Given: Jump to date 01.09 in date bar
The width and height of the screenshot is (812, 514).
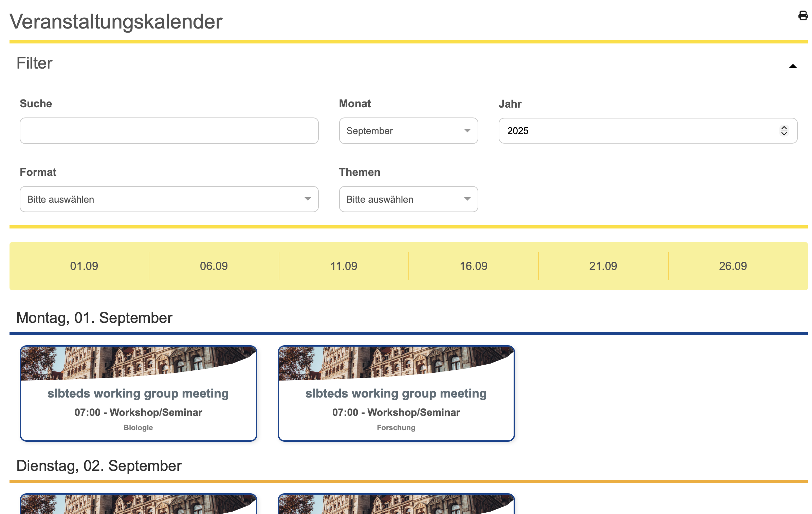Looking at the screenshot, I should click(x=84, y=266).
